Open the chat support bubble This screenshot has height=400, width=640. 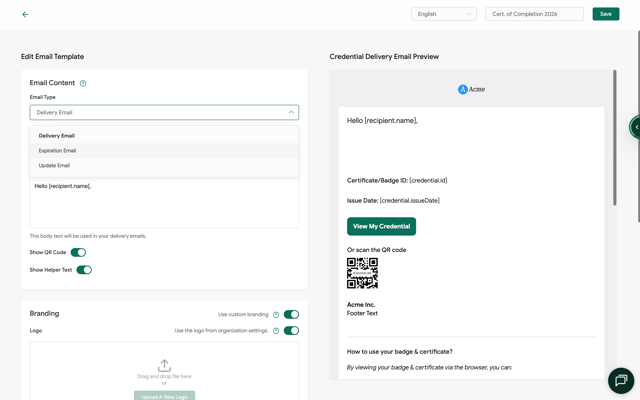(621, 380)
